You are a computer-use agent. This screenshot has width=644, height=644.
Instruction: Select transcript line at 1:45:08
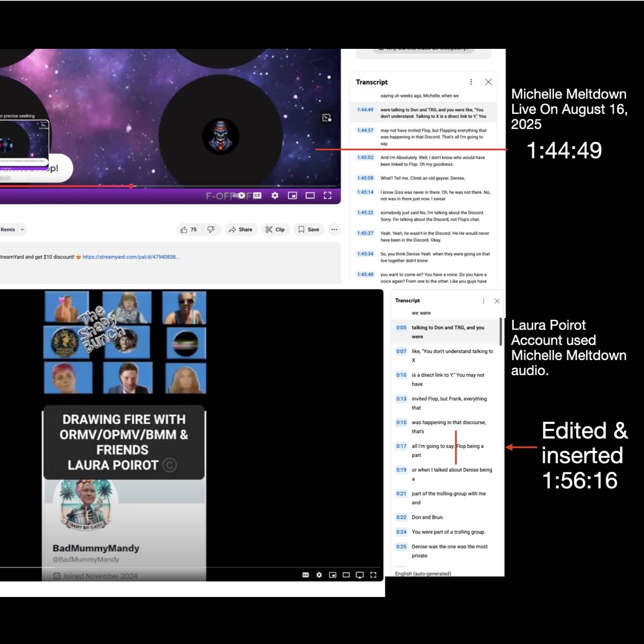tap(423, 178)
